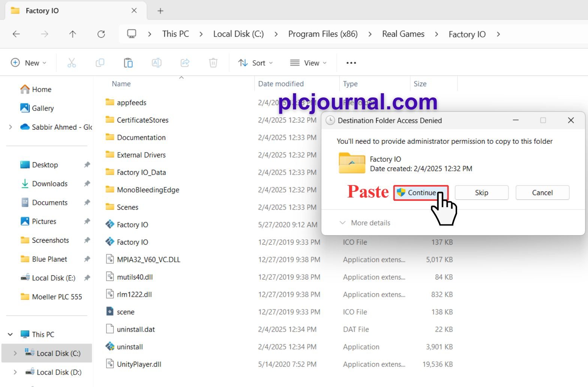Expand the Local Disk (C:) tree node

tap(15, 353)
